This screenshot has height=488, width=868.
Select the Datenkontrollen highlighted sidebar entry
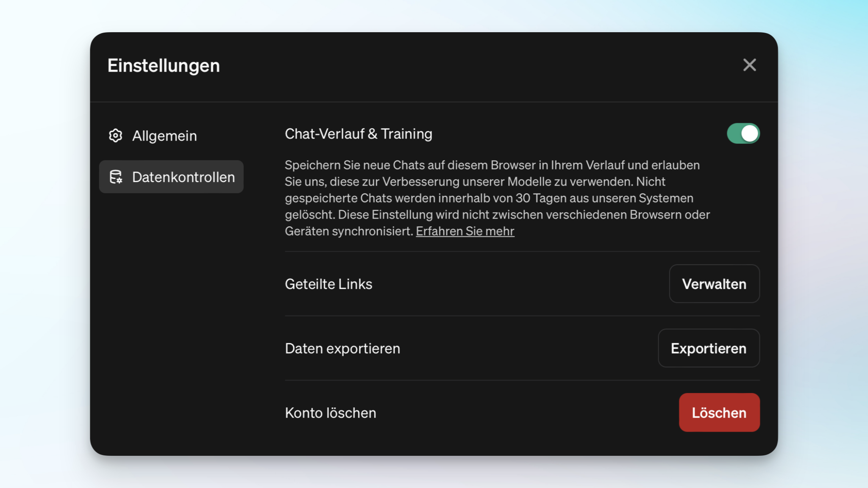click(171, 177)
